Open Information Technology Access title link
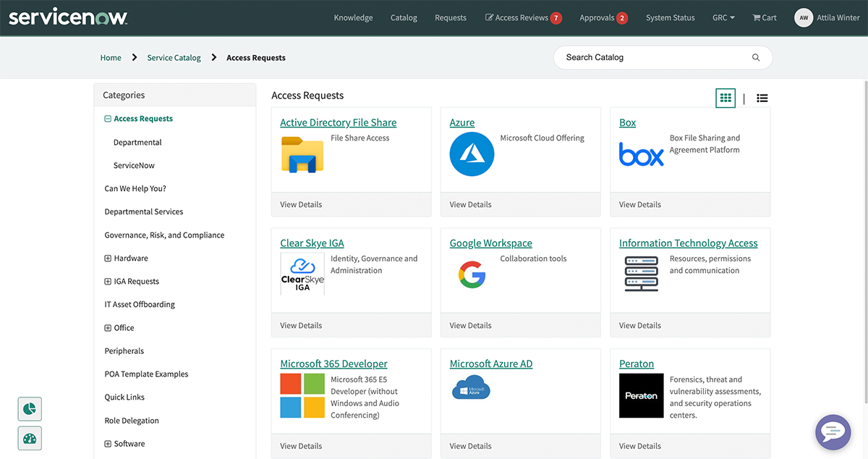Screen dimensions: 868x459 tap(689, 243)
